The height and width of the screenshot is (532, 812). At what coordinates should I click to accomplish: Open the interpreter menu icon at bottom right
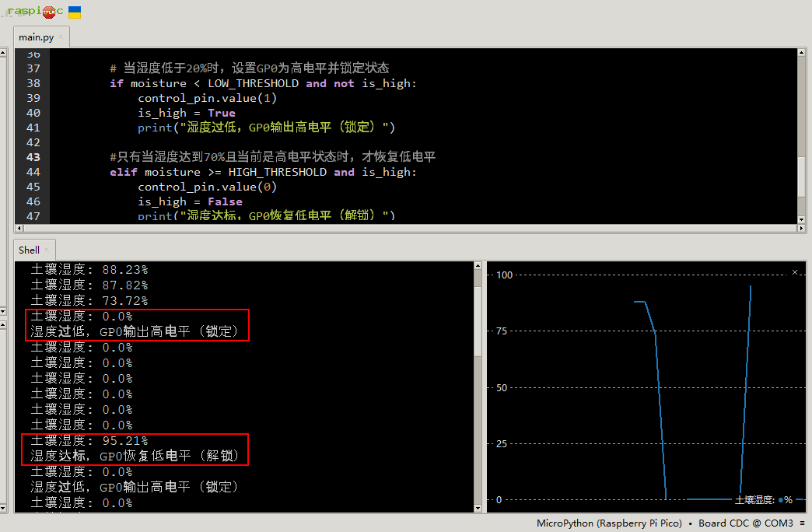pyautogui.click(x=803, y=523)
